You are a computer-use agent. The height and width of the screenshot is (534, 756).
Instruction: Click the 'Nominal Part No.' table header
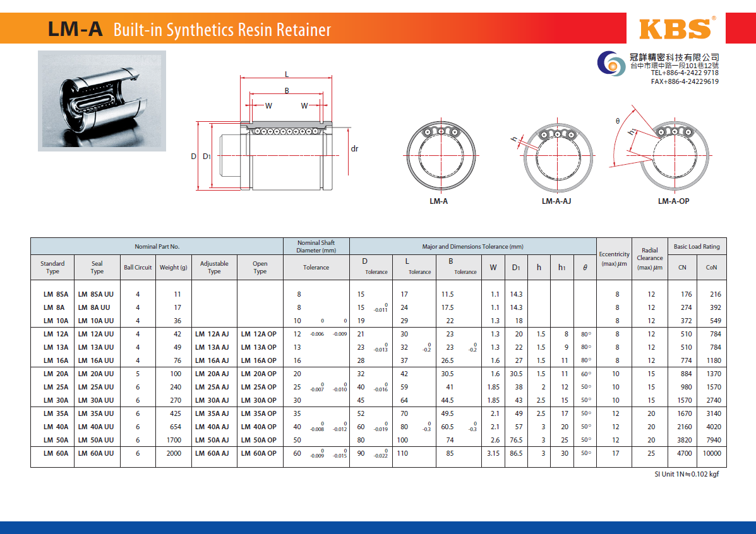tap(157, 246)
